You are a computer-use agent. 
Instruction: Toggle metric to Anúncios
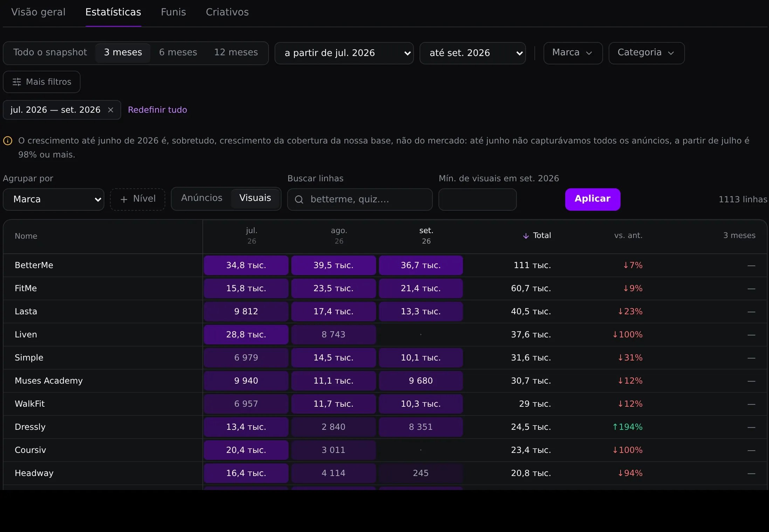pyautogui.click(x=202, y=198)
